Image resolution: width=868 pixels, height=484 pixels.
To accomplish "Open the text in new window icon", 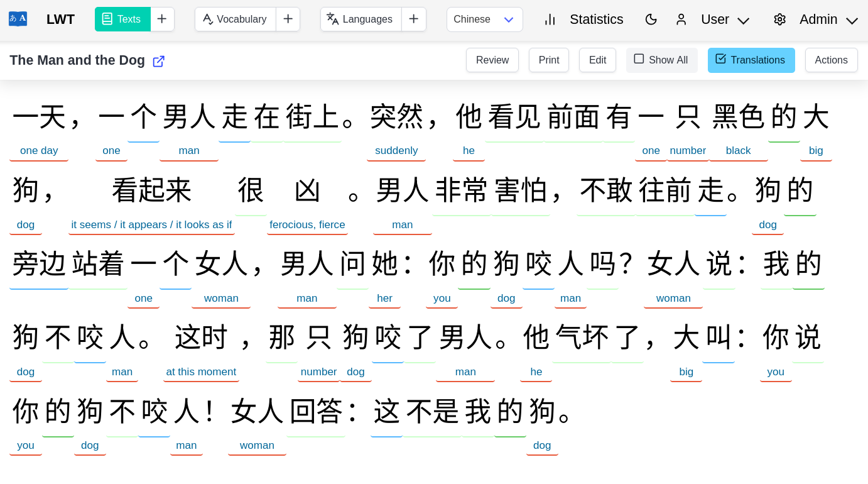I will [x=158, y=61].
